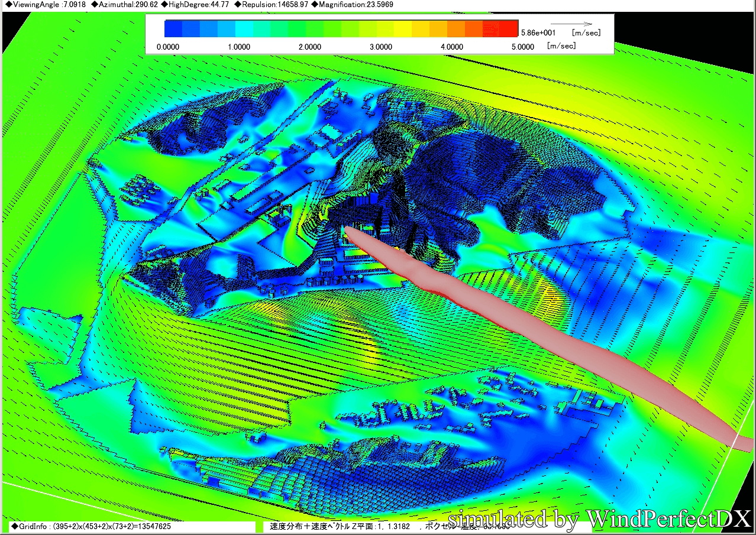Choose the yellow swatch in the color scale
Image resolution: width=756 pixels, height=535 pixels.
pyautogui.click(x=402, y=28)
